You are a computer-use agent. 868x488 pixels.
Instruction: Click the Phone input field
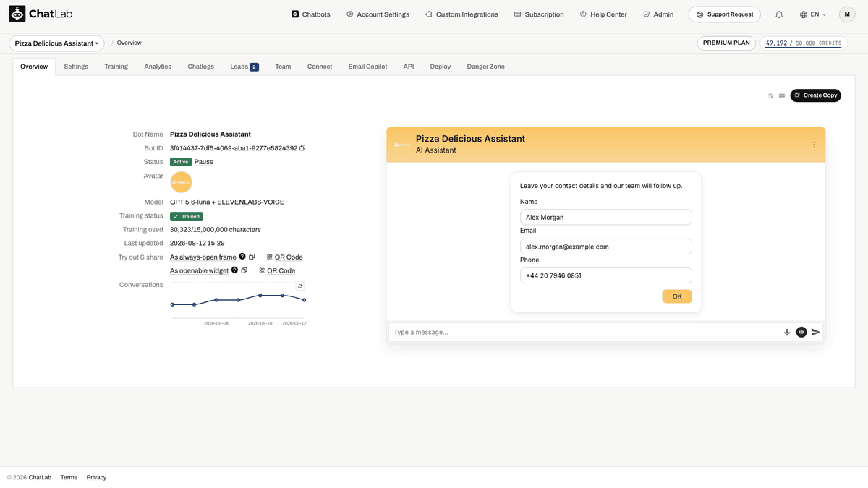tap(606, 275)
